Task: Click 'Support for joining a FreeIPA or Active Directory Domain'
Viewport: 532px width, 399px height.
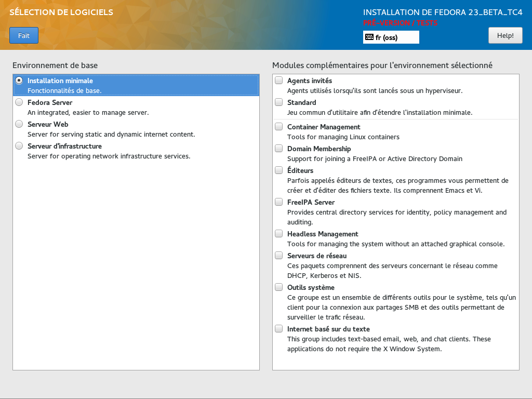Action: click(375, 159)
